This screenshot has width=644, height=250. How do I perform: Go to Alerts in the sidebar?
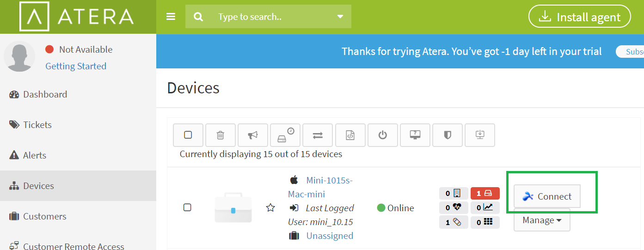pyautogui.click(x=34, y=155)
